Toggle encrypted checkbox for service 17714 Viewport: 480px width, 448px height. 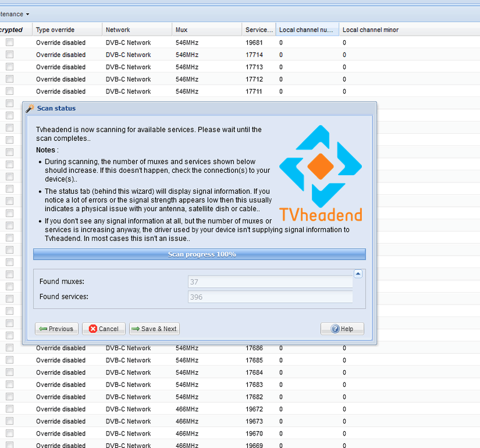pyautogui.click(x=10, y=55)
